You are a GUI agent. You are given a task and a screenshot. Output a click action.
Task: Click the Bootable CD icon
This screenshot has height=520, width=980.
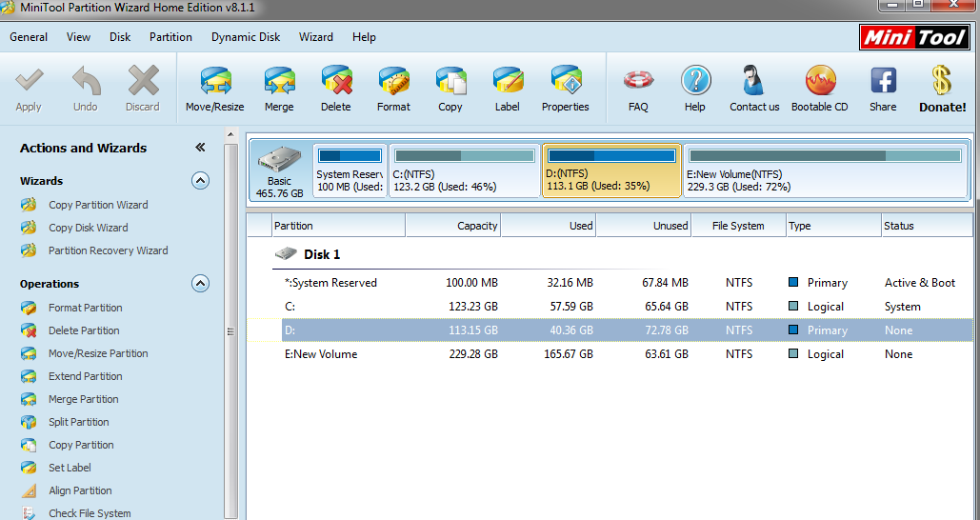820,81
